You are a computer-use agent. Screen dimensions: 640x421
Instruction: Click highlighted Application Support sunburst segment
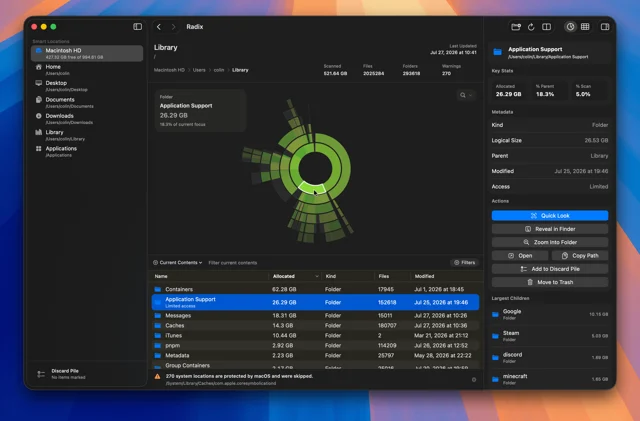(x=312, y=188)
